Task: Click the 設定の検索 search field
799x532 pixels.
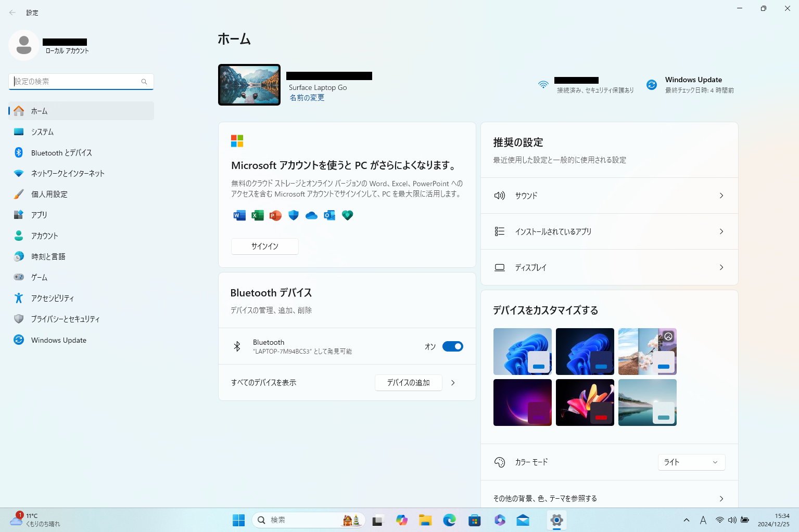Action: coord(75,82)
